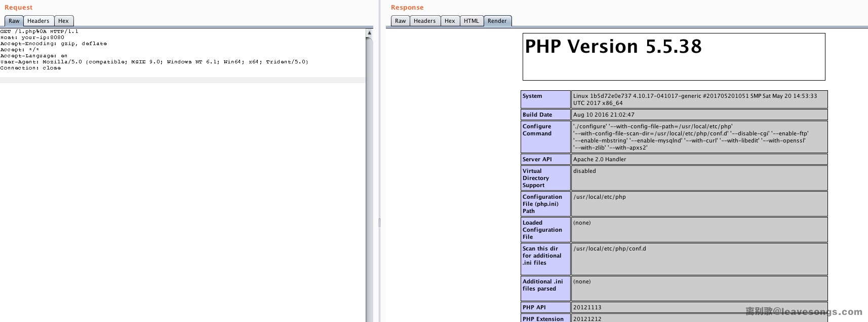Click the Connection: close header line
Image resolution: width=868 pixels, height=322 pixels.
coord(30,68)
